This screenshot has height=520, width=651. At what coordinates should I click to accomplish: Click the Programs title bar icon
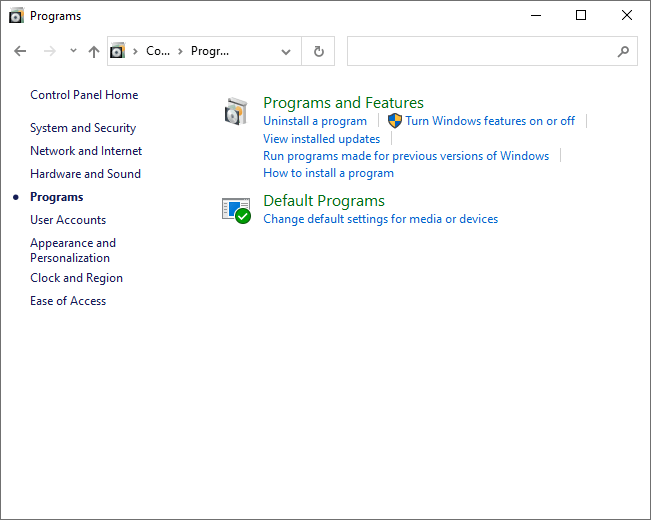(x=16, y=15)
